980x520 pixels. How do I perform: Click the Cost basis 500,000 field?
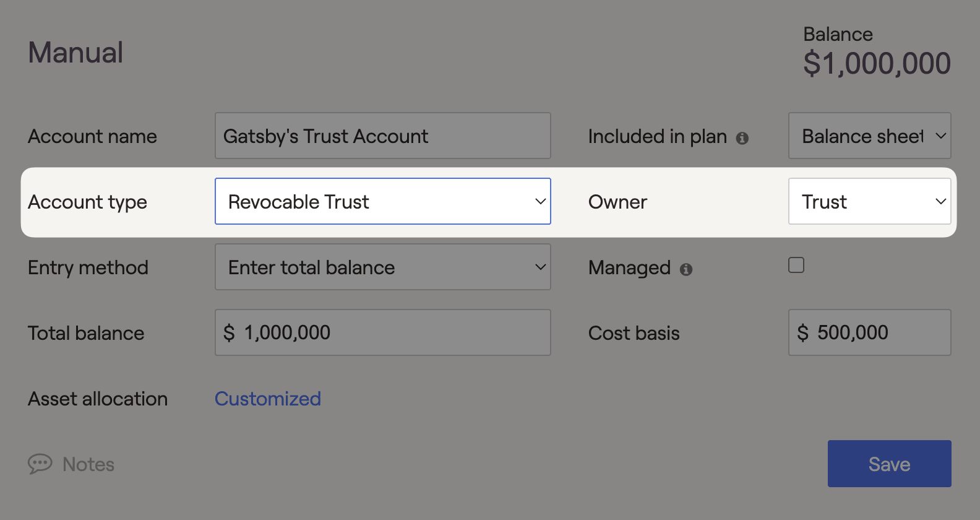869,332
